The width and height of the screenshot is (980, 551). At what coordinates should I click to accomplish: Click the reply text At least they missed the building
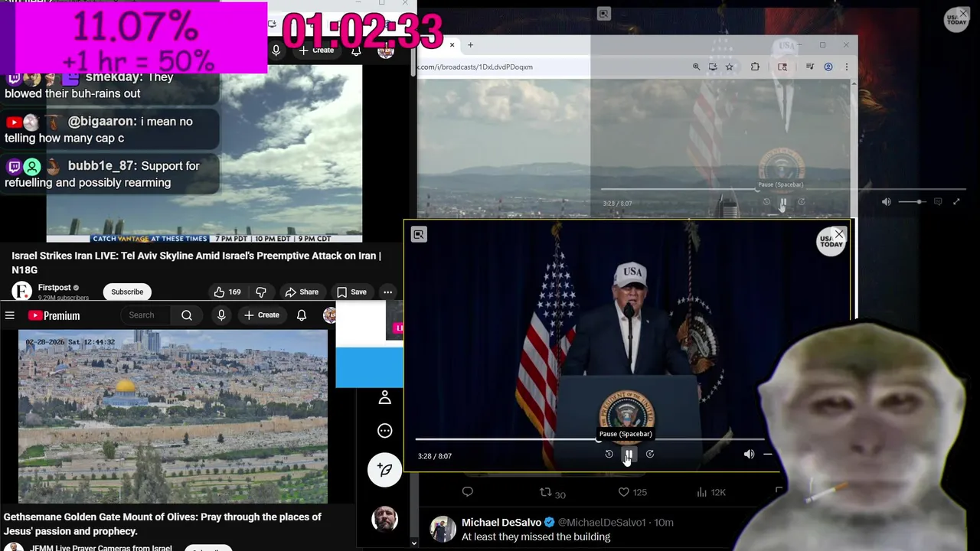click(x=536, y=537)
